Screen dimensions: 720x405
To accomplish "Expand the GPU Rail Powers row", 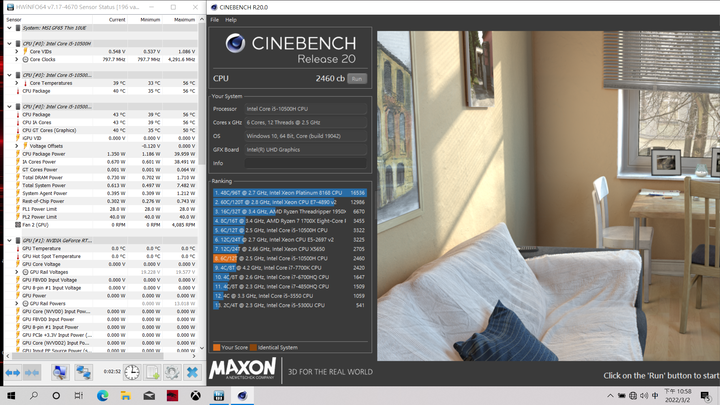I will point(17,304).
